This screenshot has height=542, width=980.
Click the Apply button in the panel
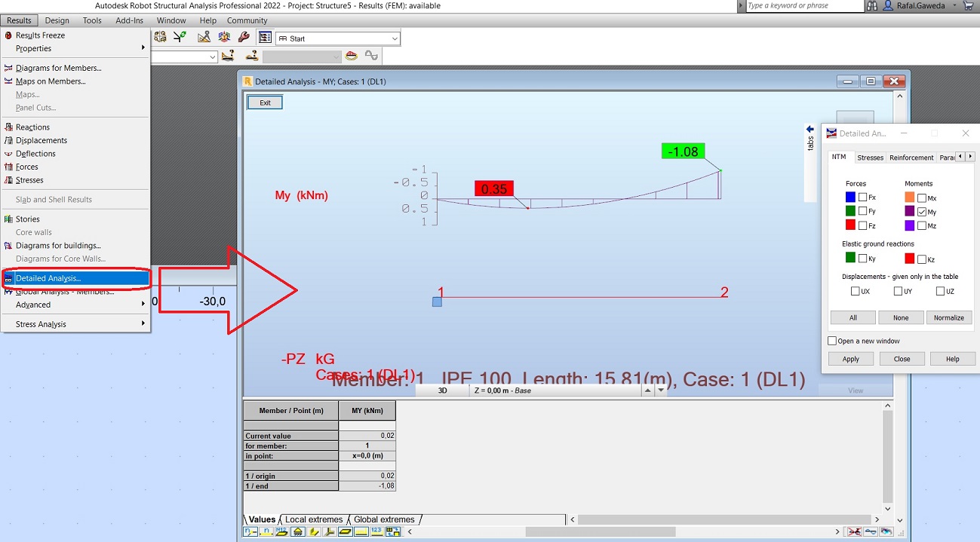850,358
